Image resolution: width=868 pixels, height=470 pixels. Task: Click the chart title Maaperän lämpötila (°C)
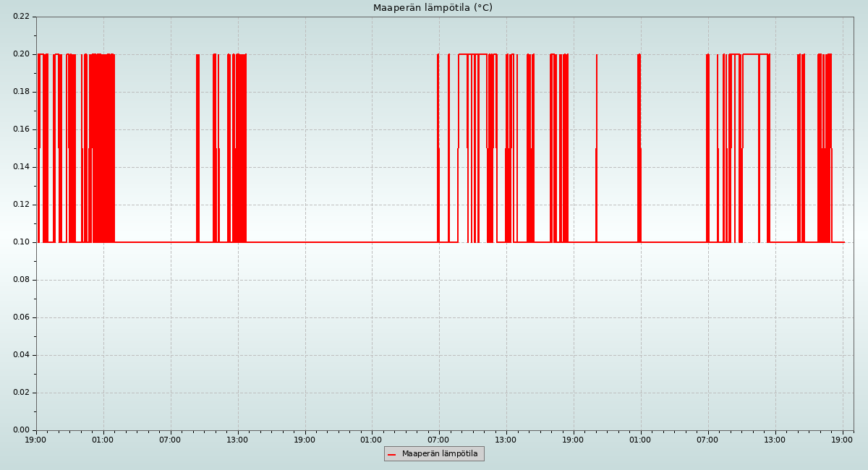(433, 8)
